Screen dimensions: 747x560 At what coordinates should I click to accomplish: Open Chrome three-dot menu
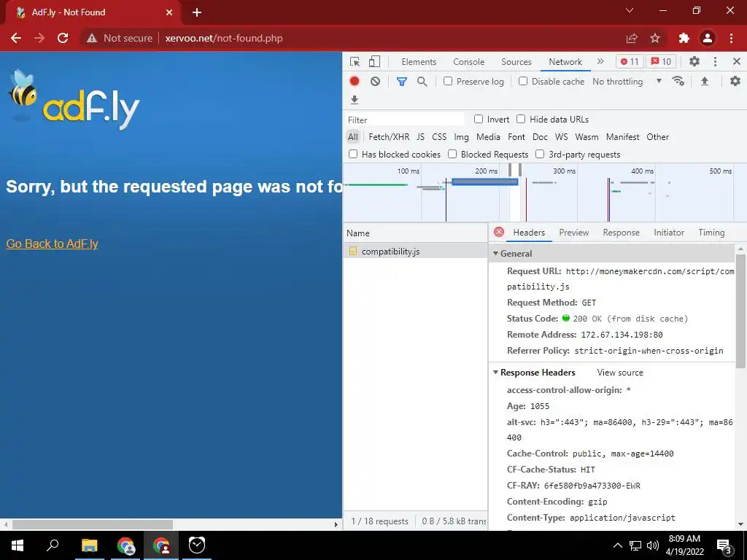(x=731, y=38)
